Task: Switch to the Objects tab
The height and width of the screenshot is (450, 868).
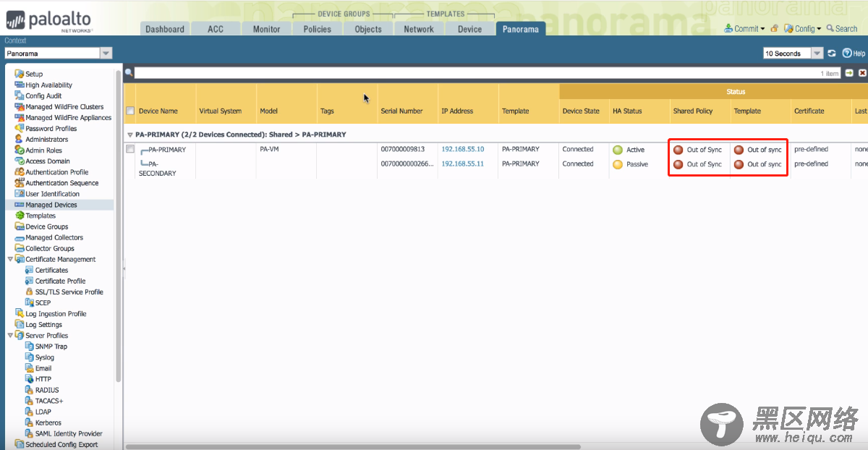Action: pyautogui.click(x=368, y=29)
